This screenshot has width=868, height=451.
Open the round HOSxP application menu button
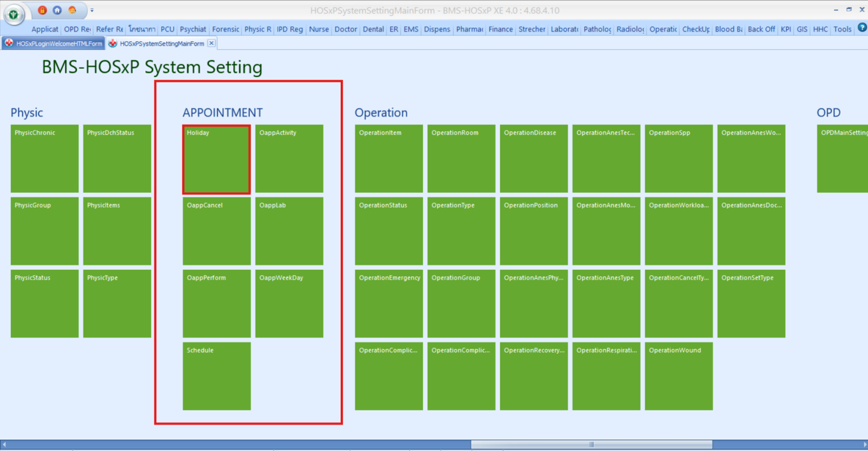tap(14, 14)
